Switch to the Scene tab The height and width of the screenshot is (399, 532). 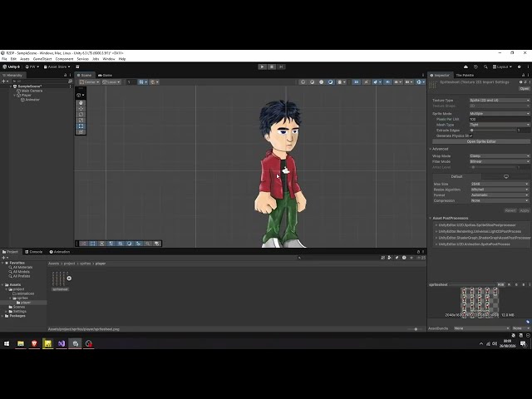(x=84, y=76)
